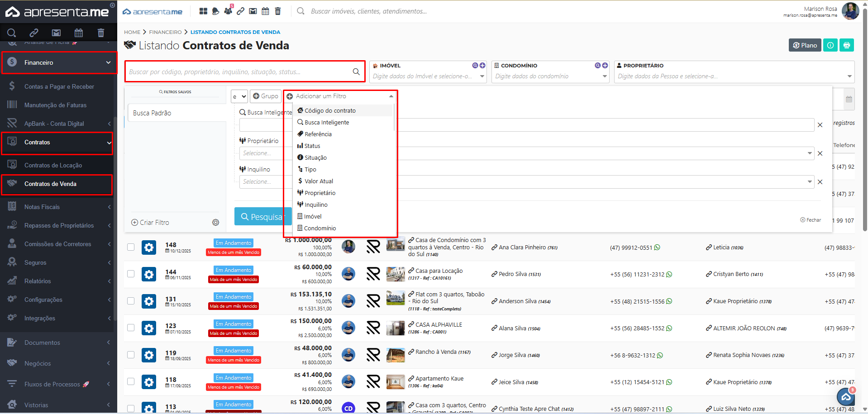The height and width of the screenshot is (414, 868).
Task: Click the green info icon button
Action: (x=830, y=45)
